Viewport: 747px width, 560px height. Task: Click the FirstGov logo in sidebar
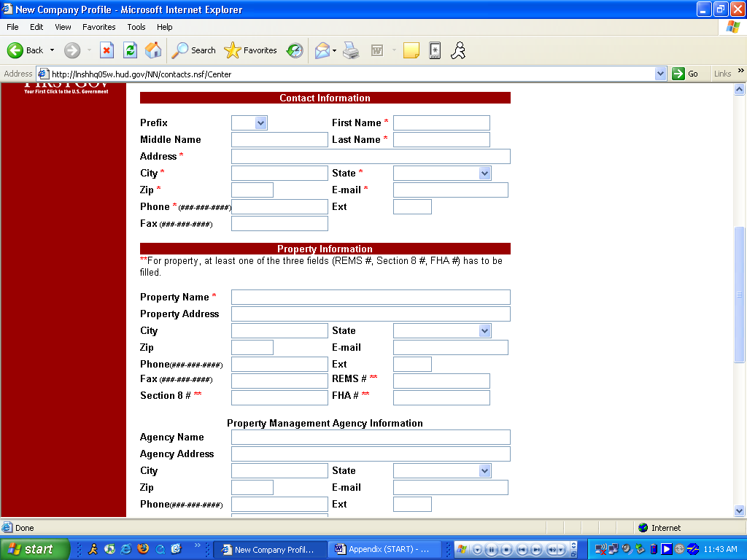pos(66,88)
